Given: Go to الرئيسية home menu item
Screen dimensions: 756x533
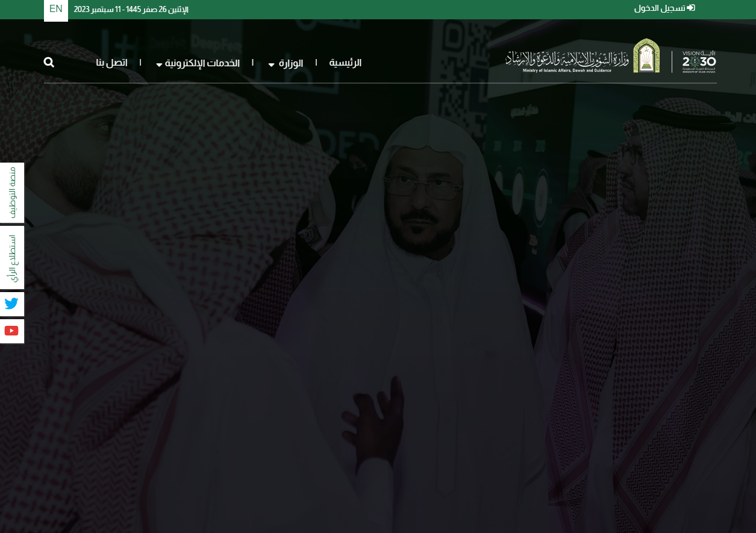Looking at the screenshot, I should 345,63.
